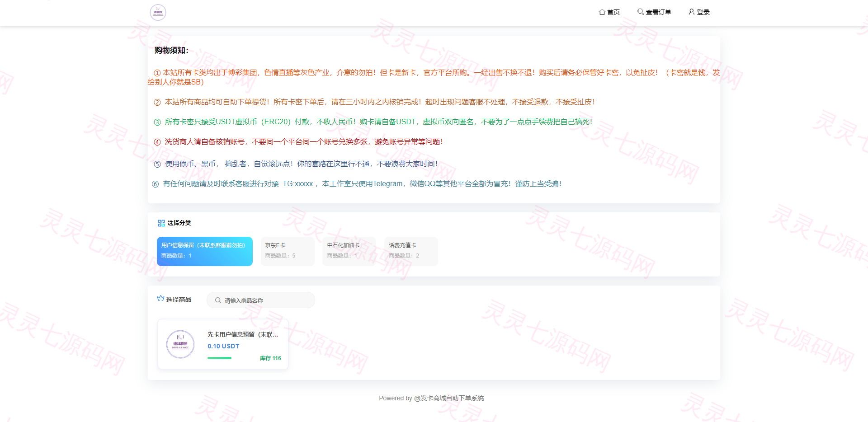Viewport: 868px width, 422px height.
Task: Click notice ⑥ starting 有任何问题请及时联系客服
Action: [x=357, y=184]
